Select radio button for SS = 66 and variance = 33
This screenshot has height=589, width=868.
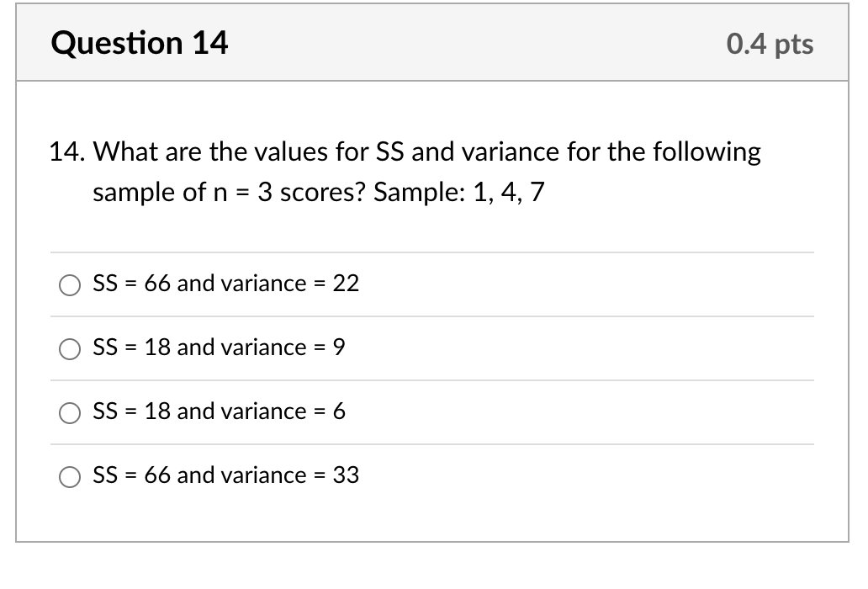[x=70, y=477]
